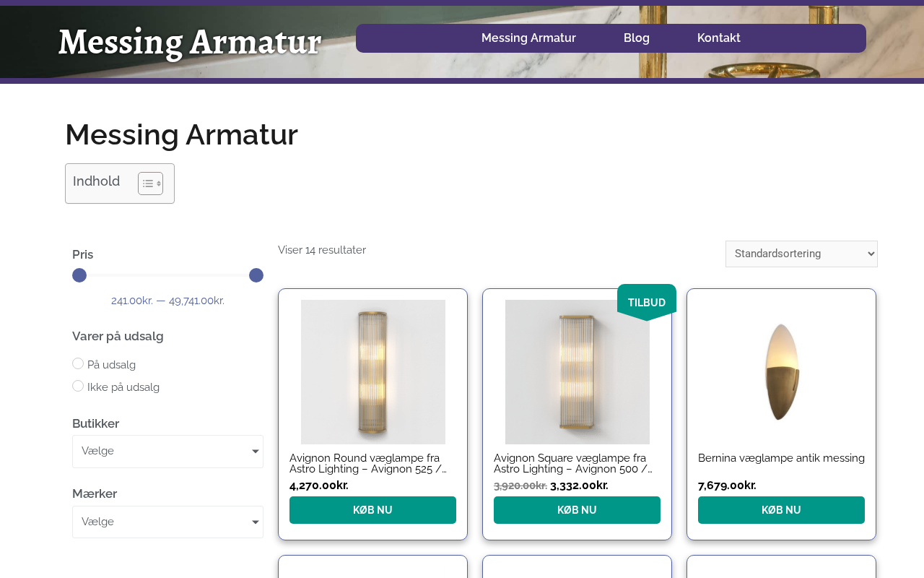The image size is (924, 578).
Task: Click KØB NU for Avignon Square væglampe
Action: [x=577, y=510]
